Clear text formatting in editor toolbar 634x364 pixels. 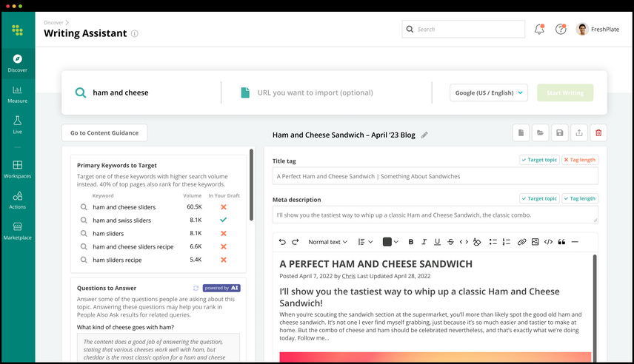pyautogui.click(x=477, y=242)
